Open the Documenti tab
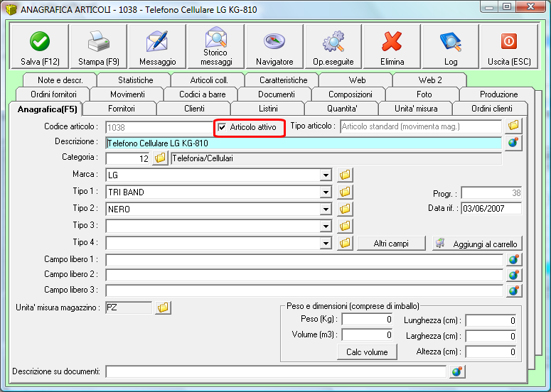This screenshot has height=392, width=551. (276, 94)
